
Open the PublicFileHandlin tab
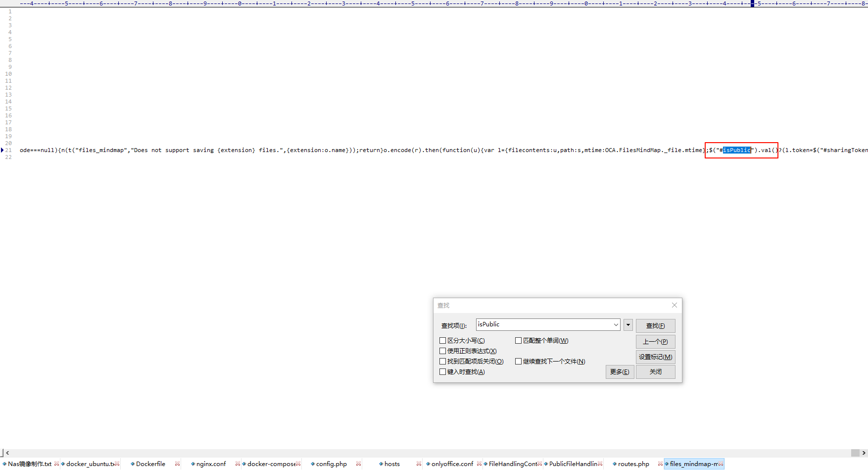(573, 464)
